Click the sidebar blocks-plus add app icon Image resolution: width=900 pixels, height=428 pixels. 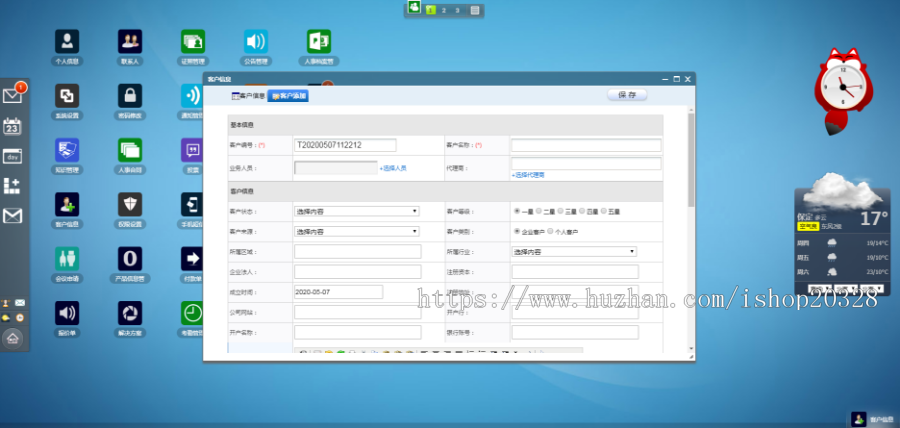(x=12, y=185)
